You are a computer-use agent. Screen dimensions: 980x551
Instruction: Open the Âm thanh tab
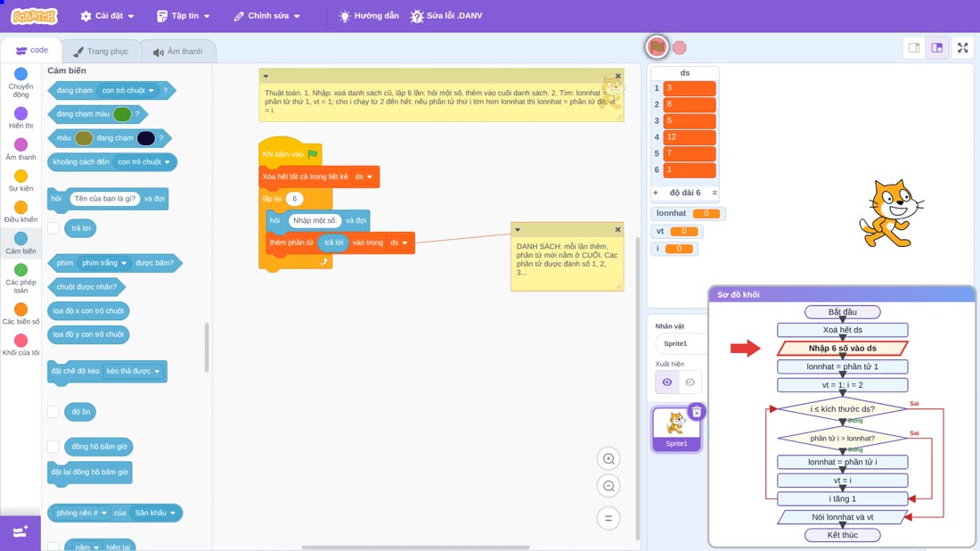point(178,52)
